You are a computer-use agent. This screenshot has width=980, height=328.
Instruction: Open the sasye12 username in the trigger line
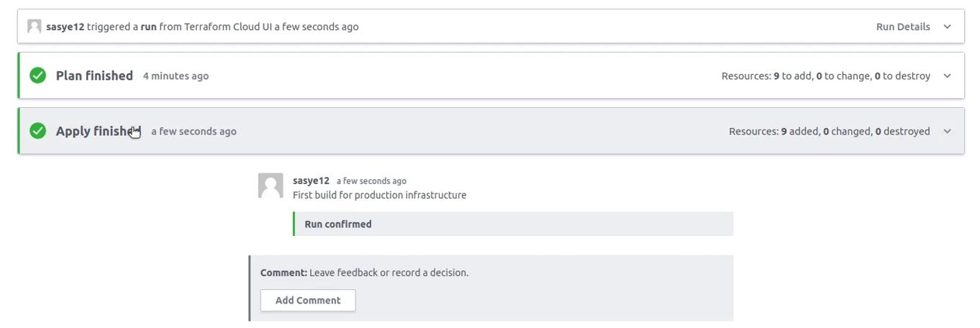[x=65, y=27]
